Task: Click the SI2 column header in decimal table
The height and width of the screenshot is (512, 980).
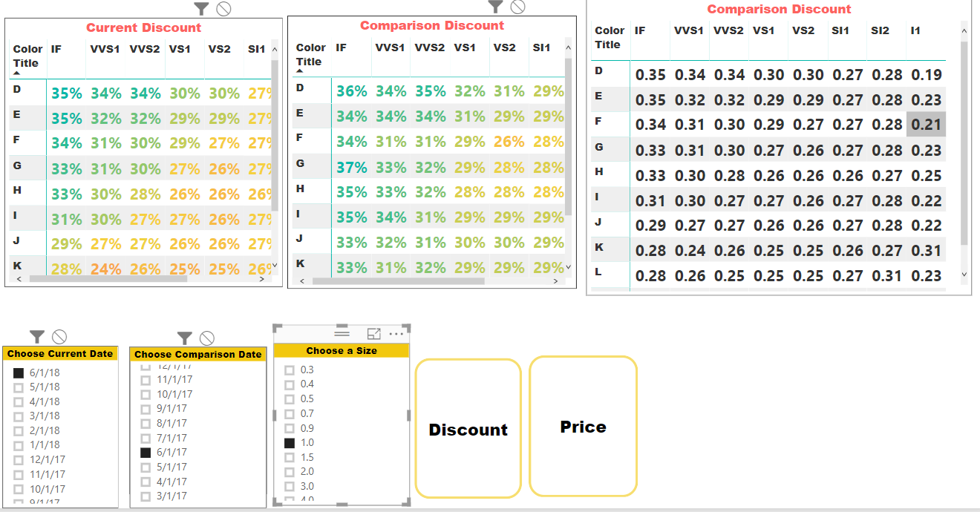Action: 880,30
